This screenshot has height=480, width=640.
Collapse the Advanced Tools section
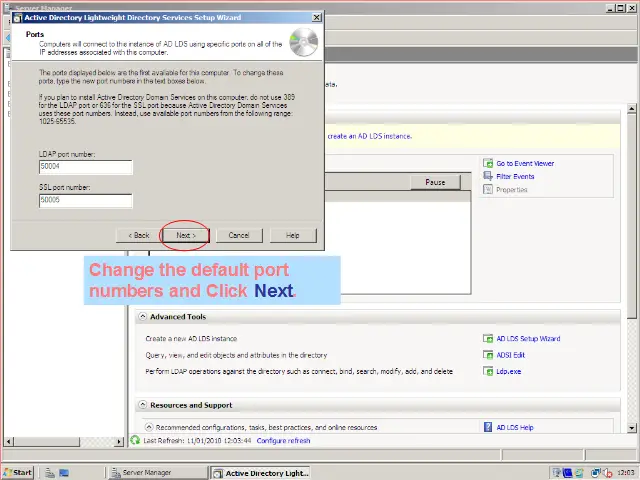[x=142, y=316]
